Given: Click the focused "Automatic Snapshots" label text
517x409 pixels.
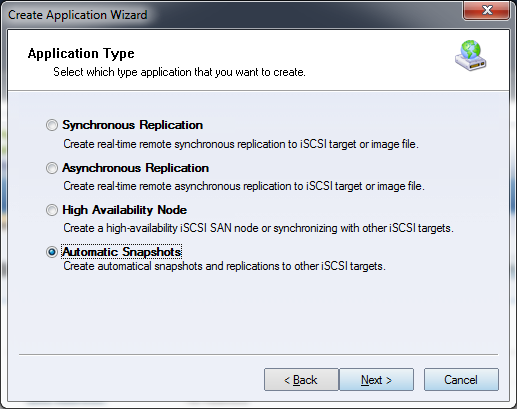Looking at the screenshot, I should [122, 252].
